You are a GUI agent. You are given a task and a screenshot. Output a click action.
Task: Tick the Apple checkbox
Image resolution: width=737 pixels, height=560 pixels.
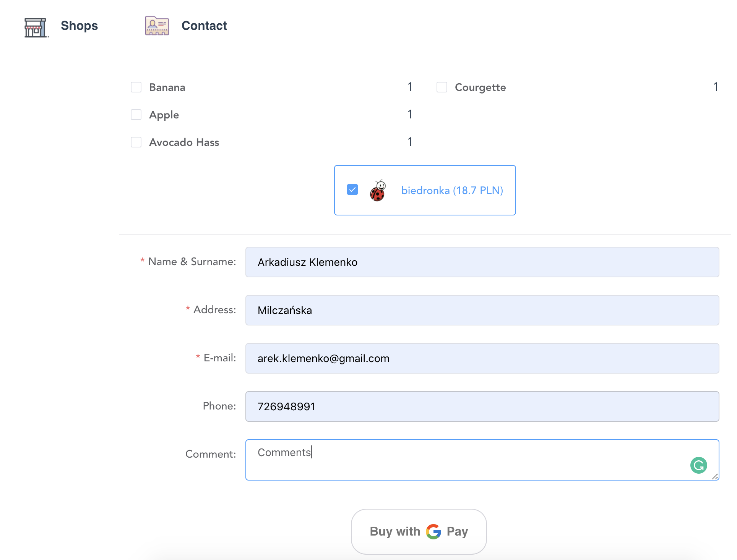136,115
